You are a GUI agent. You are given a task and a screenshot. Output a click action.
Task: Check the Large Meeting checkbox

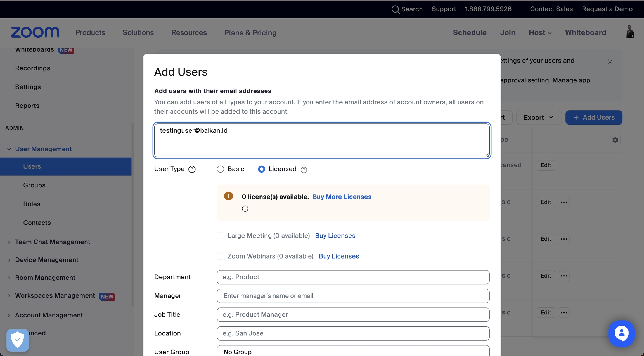(x=221, y=236)
